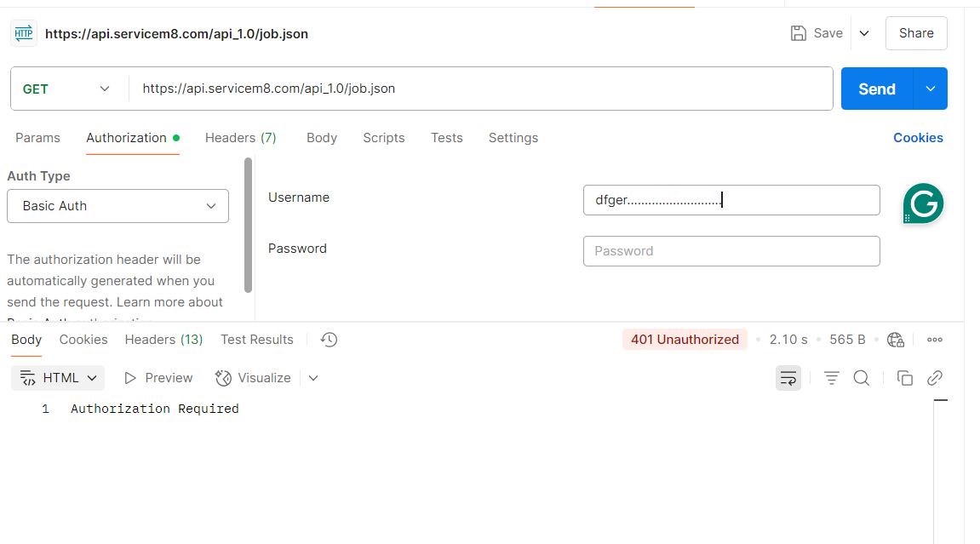Viewport: 980px width, 544px height.
Task: Click the 2.10 s response time
Action: point(788,340)
